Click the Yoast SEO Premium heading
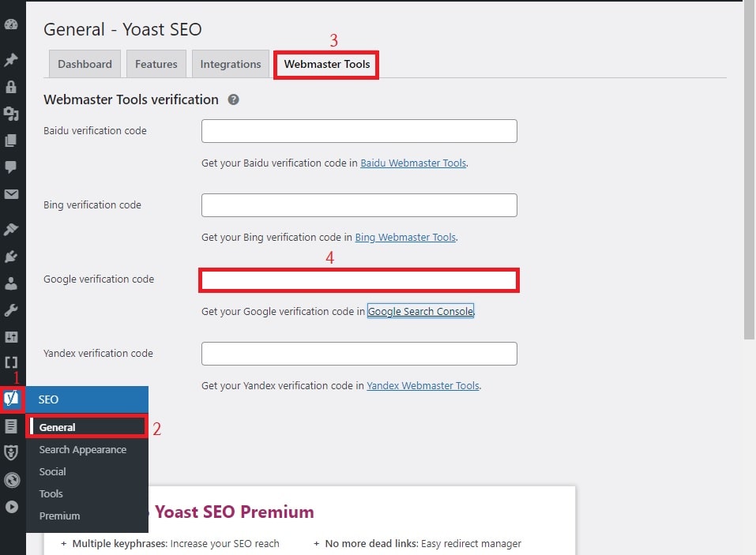This screenshot has height=555, width=756. [x=235, y=512]
